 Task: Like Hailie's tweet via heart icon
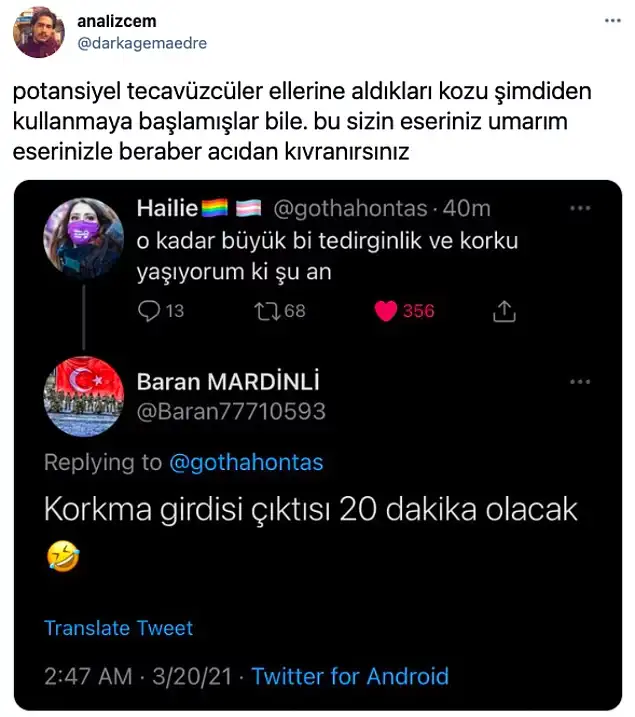point(386,311)
